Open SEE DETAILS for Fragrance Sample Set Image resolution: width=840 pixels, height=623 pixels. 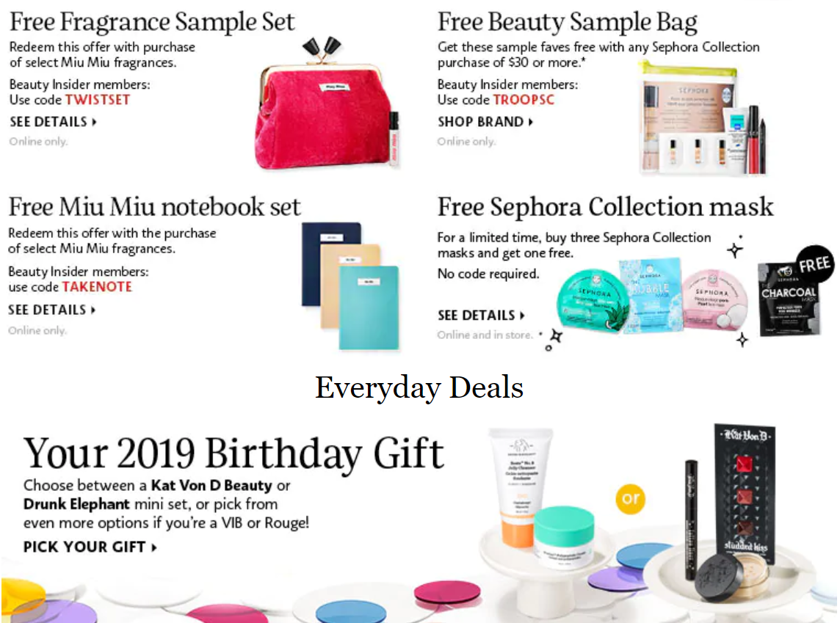tap(53, 122)
